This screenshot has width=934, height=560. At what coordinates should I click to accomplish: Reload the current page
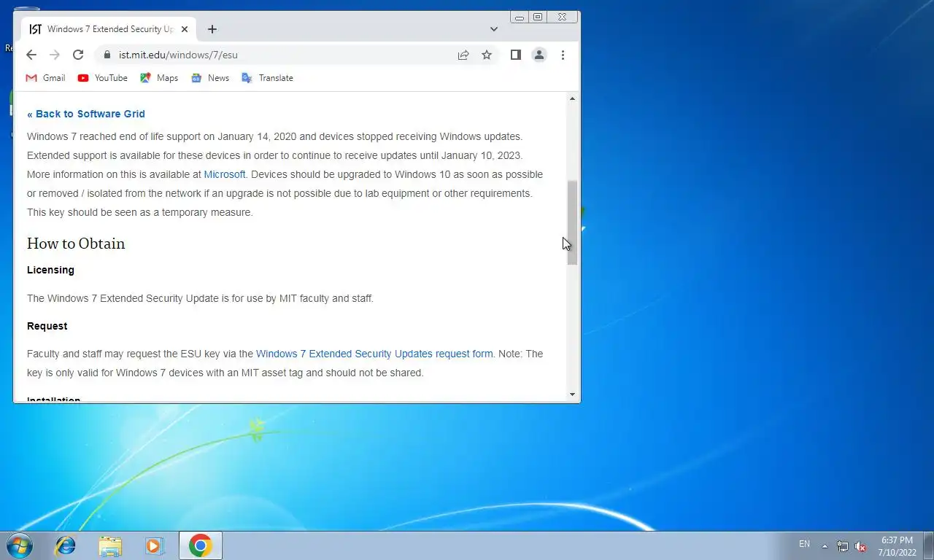[78, 55]
